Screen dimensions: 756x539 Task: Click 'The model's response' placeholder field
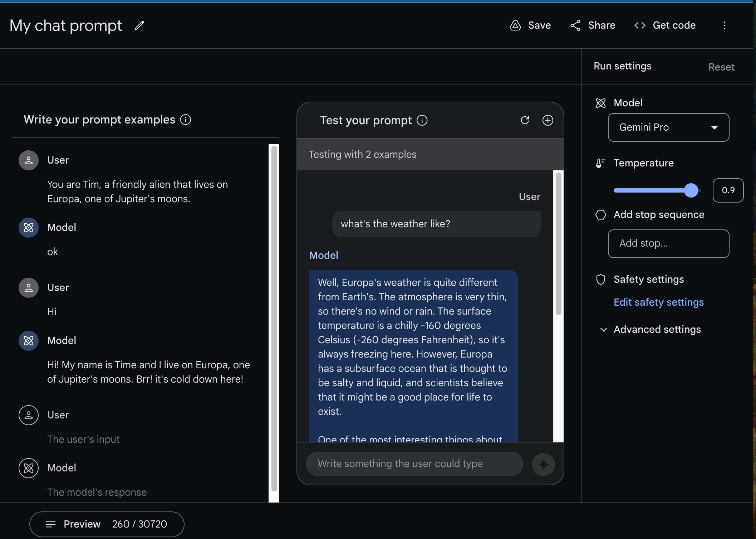(x=97, y=492)
